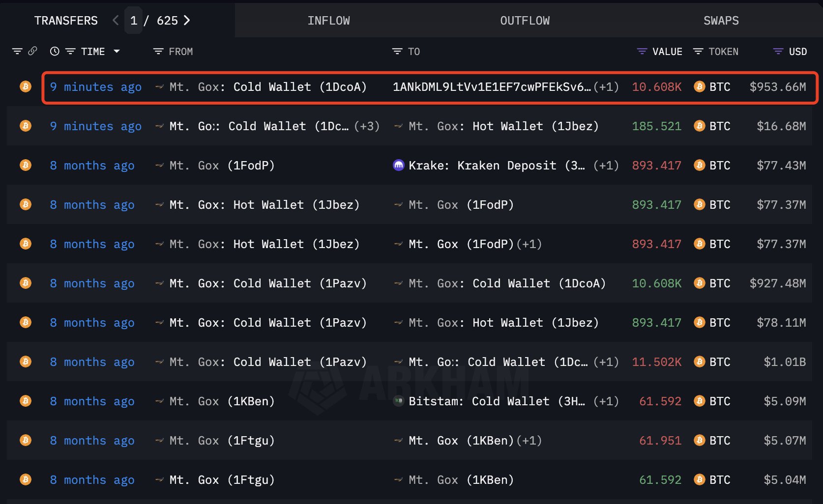This screenshot has height=504, width=823.
Task: Expand (+1) on the $1.01B row recipient
Action: [x=606, y=362]
